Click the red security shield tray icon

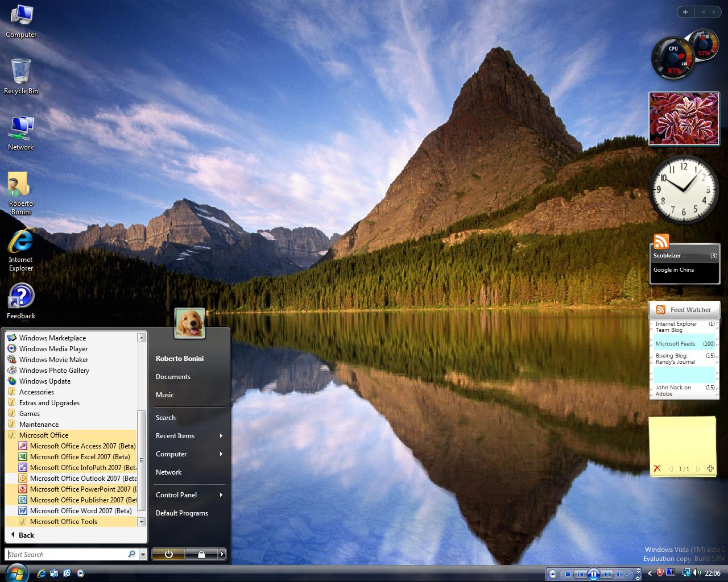(660, 573)
